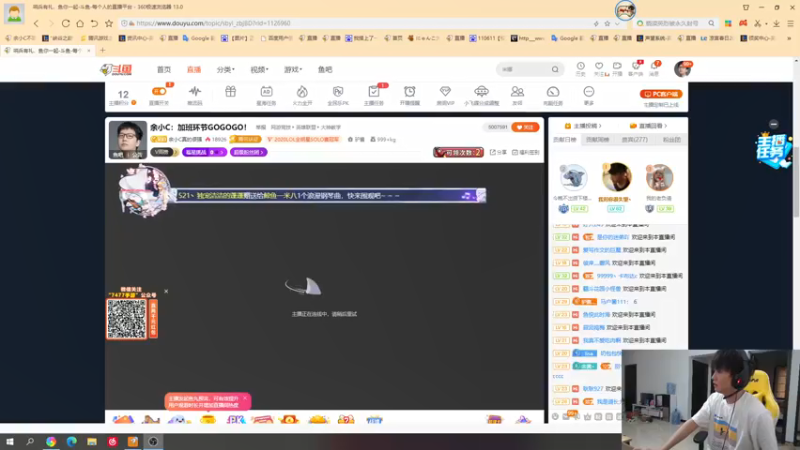Toggle the 直播开关 broadcast switch

[159, 94]
